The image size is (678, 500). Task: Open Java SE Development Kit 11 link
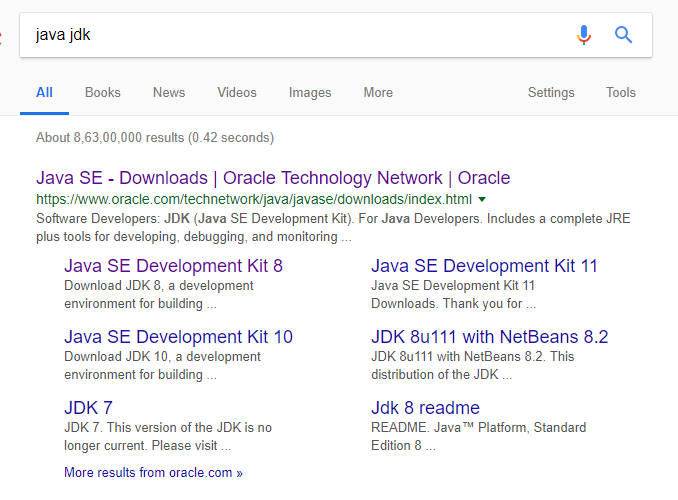coord(484,266)
